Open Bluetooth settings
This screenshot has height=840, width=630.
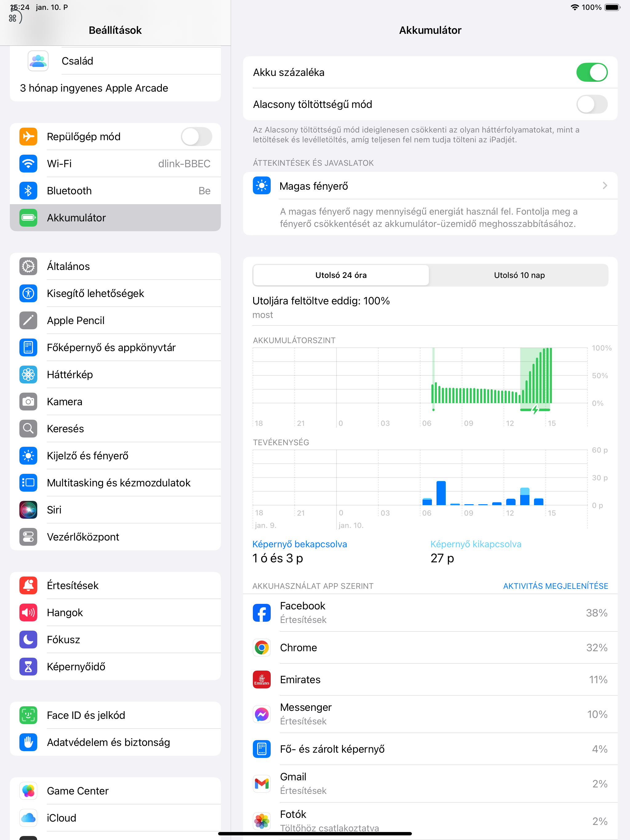[x=115, y=191]
